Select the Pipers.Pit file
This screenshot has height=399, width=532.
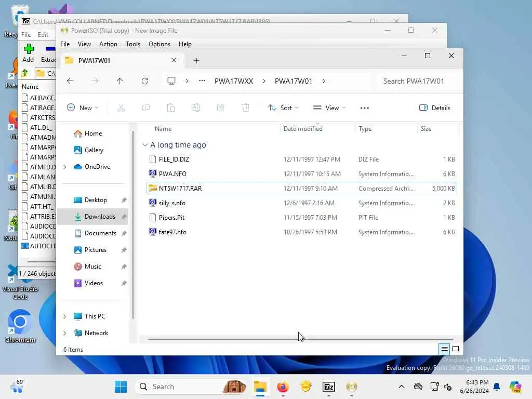[x=302, y=218]
